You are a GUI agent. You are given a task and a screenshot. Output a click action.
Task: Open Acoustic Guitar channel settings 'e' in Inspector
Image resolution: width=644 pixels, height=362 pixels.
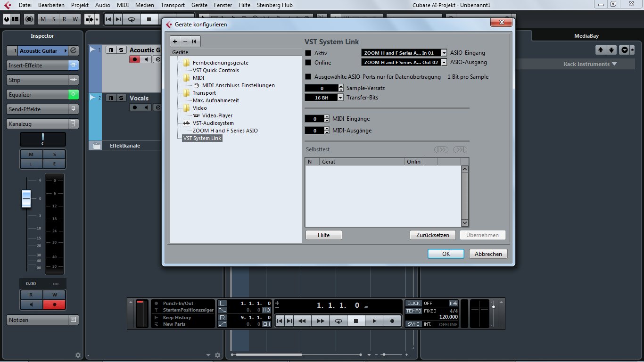tap(74, 51)
